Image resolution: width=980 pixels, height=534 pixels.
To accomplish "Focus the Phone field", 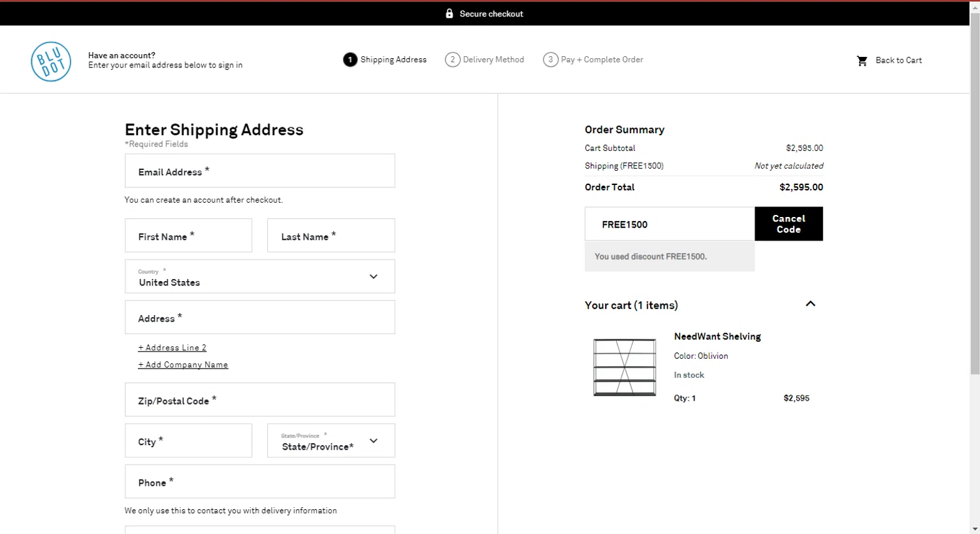I will [260, 482].
